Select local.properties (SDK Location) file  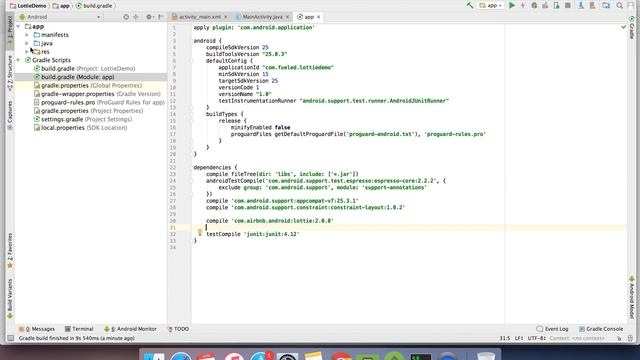pyautogui.click(x=80, y=128)
